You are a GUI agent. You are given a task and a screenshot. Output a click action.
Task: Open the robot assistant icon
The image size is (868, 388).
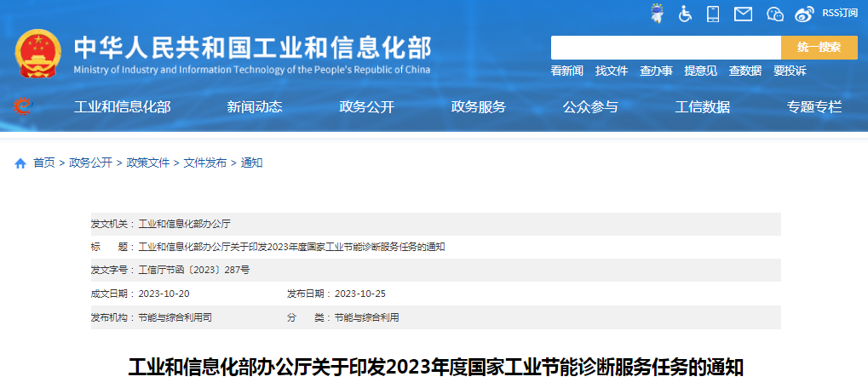coord(657,14)
